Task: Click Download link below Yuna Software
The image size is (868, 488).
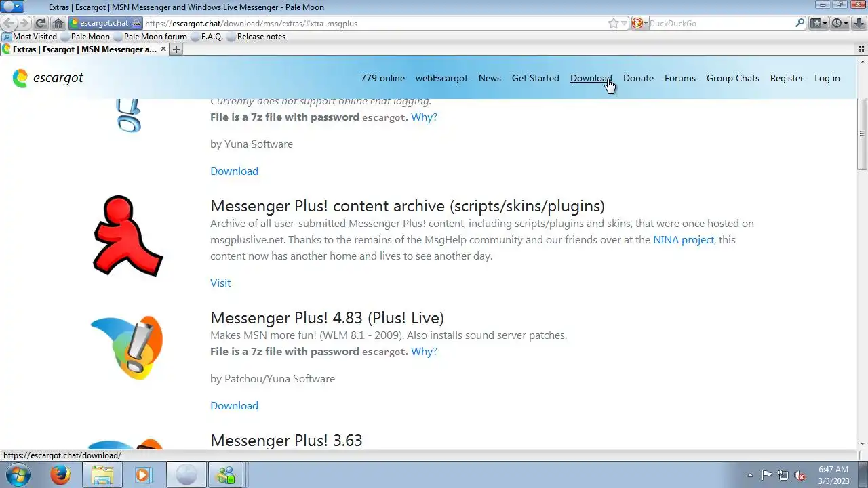Action: 234,171
